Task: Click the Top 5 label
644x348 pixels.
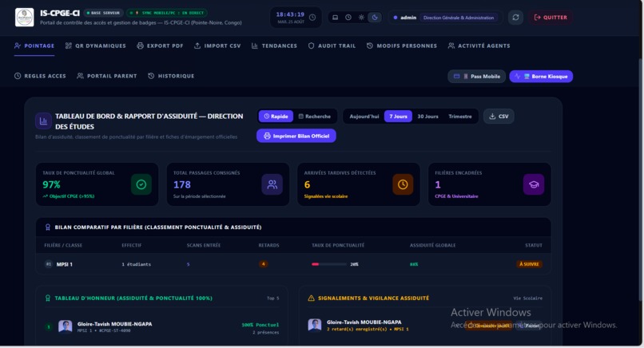Action: [x=272, y=298]
